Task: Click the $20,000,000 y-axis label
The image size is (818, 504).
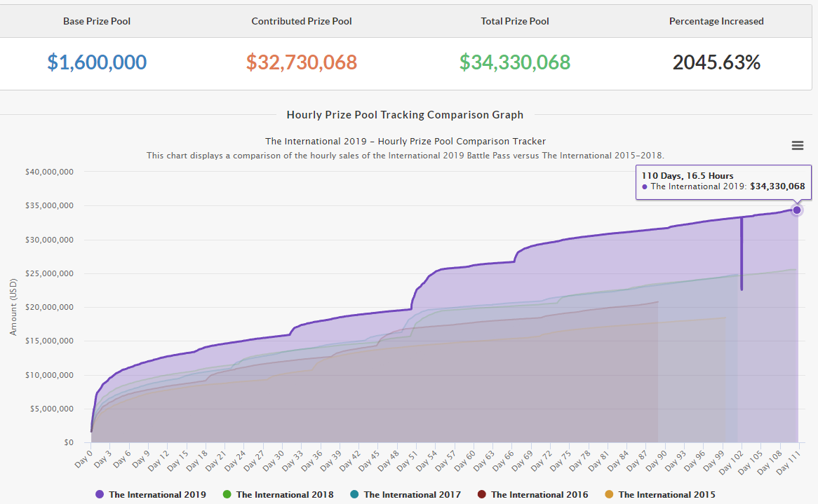Action: (50, 308)
